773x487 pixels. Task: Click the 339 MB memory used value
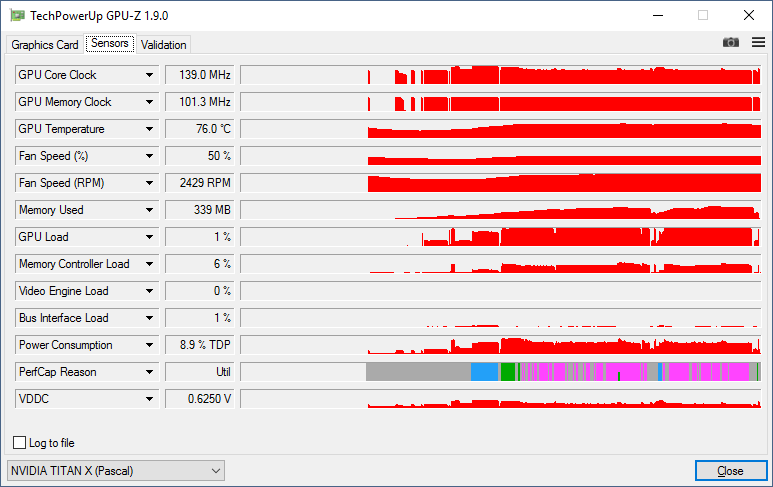pyautogui.click(x=200, y=210)
